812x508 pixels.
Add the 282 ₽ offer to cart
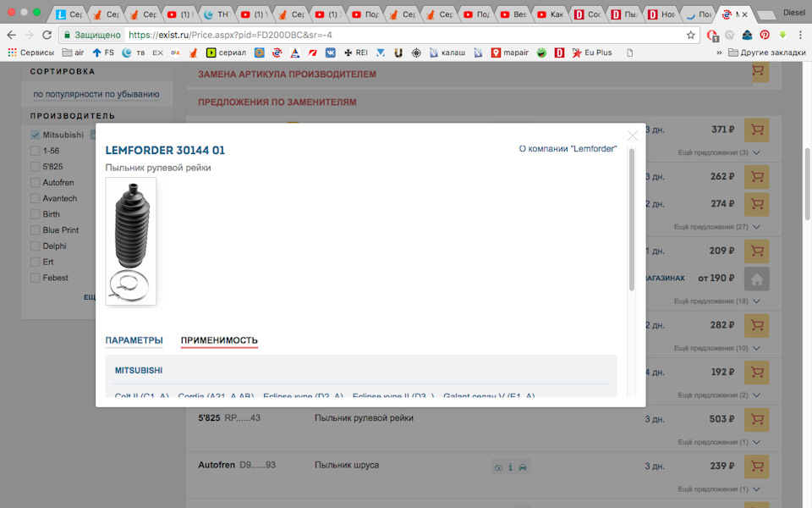756,325
